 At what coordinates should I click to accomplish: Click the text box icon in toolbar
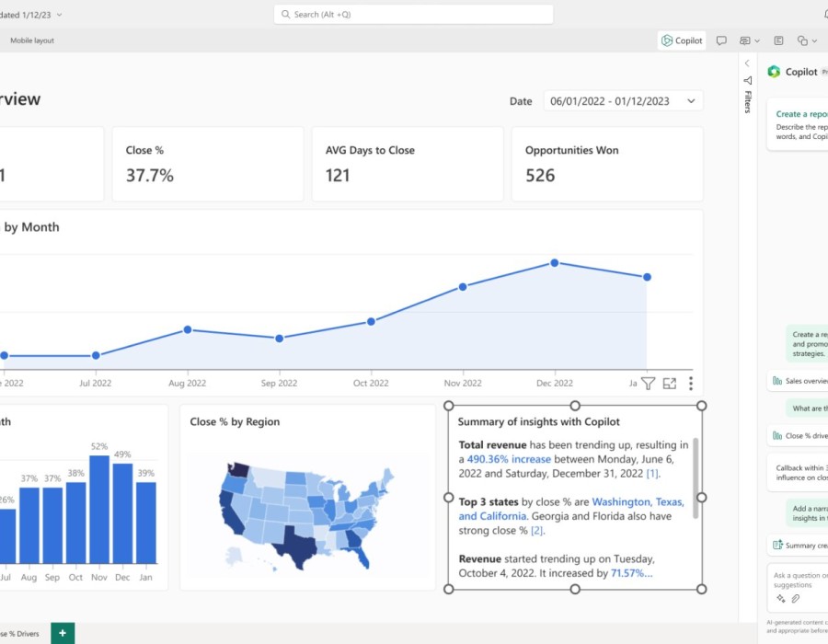coord(778,40)
